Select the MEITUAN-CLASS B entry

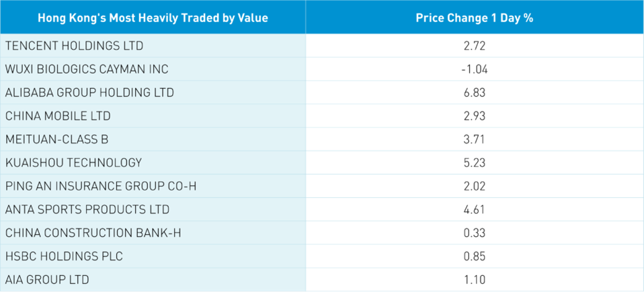click(56, 140)
